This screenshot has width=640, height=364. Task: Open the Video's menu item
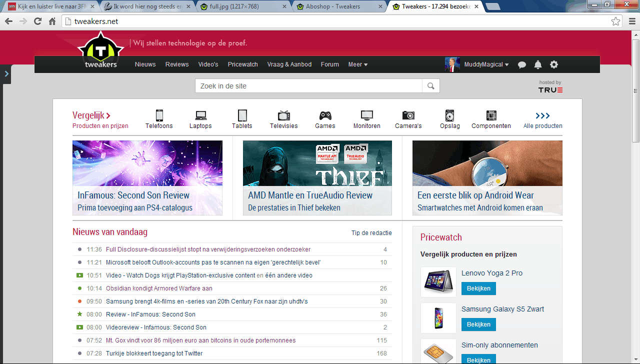click(x=208, y=64)
